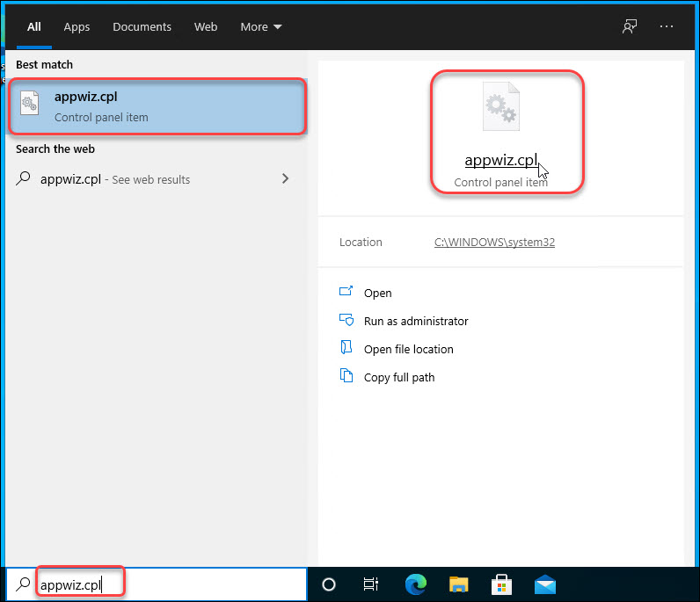
Task: Click the large appwiz.cpl gear icon
Action: pyautogui.click(x=501, y=107)
